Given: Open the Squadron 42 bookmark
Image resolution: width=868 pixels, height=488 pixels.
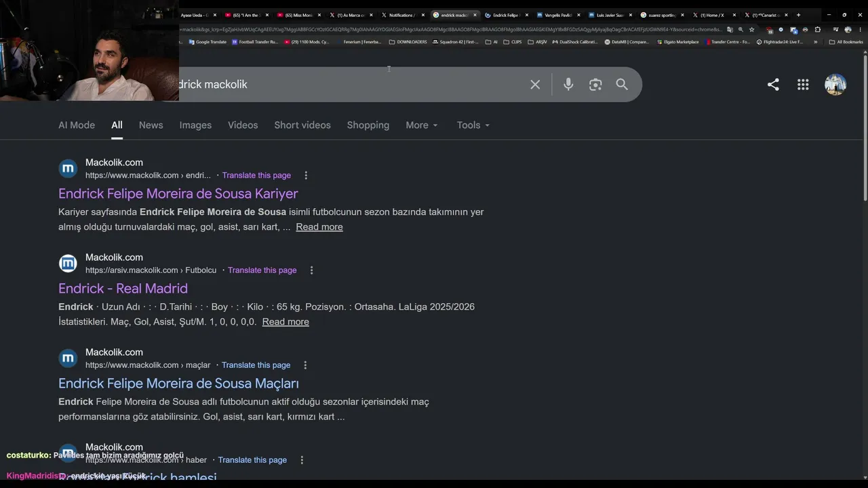Looking at the screenshot, I should tap(456, 42).
